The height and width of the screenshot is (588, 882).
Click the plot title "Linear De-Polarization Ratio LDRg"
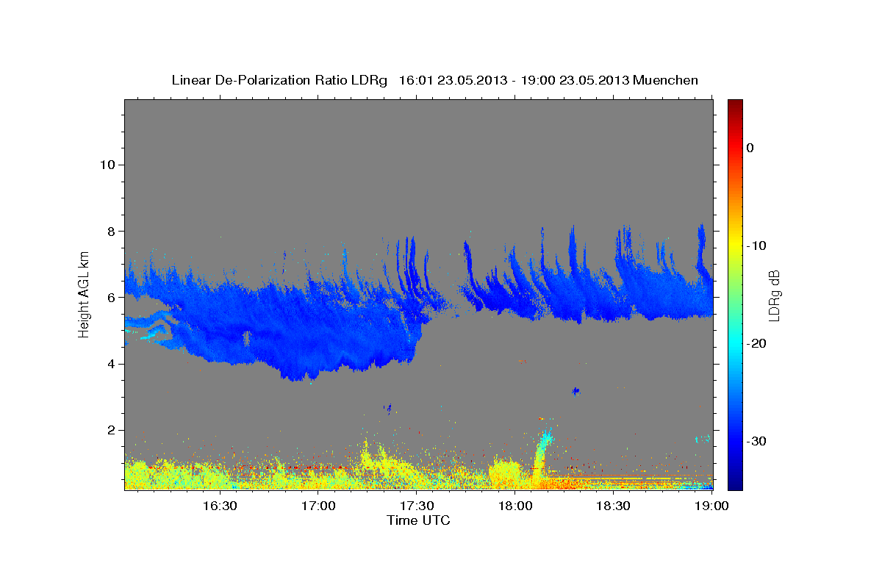click(x=279, y=80)
